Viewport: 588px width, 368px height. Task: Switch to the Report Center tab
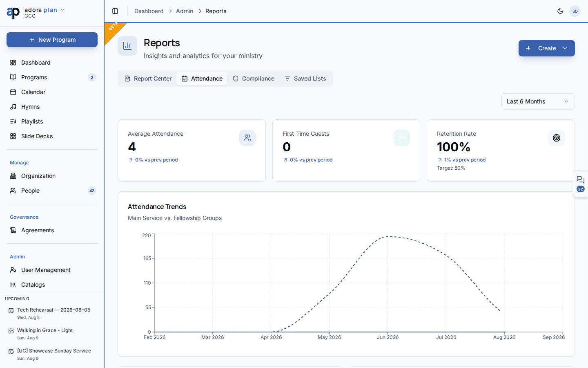(x=148, y=79)
